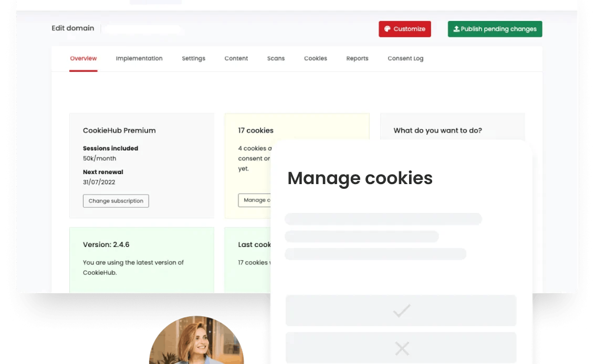Click the Version: 2.4.6 heading

(106, 244)
